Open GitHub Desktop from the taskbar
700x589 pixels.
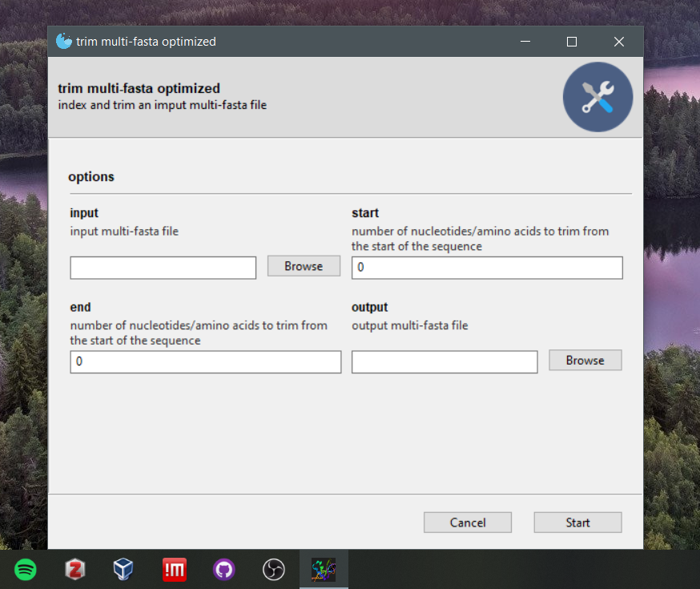[x=224, y=570]
